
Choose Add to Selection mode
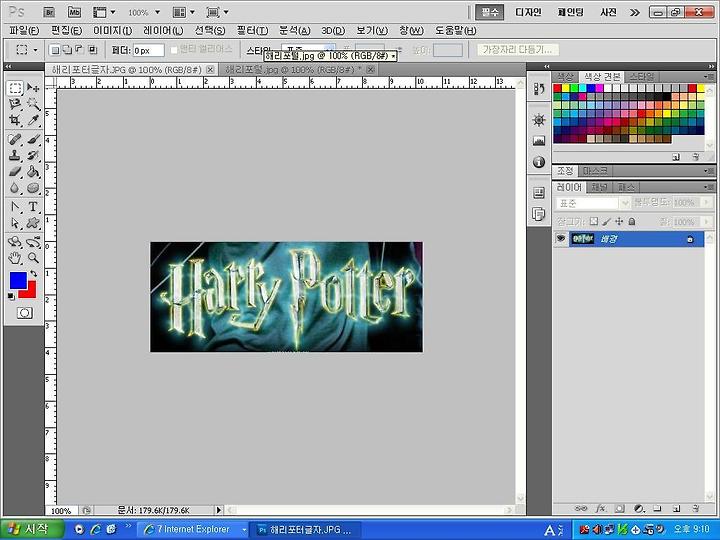pyautogui.click(x=67, y=50)
